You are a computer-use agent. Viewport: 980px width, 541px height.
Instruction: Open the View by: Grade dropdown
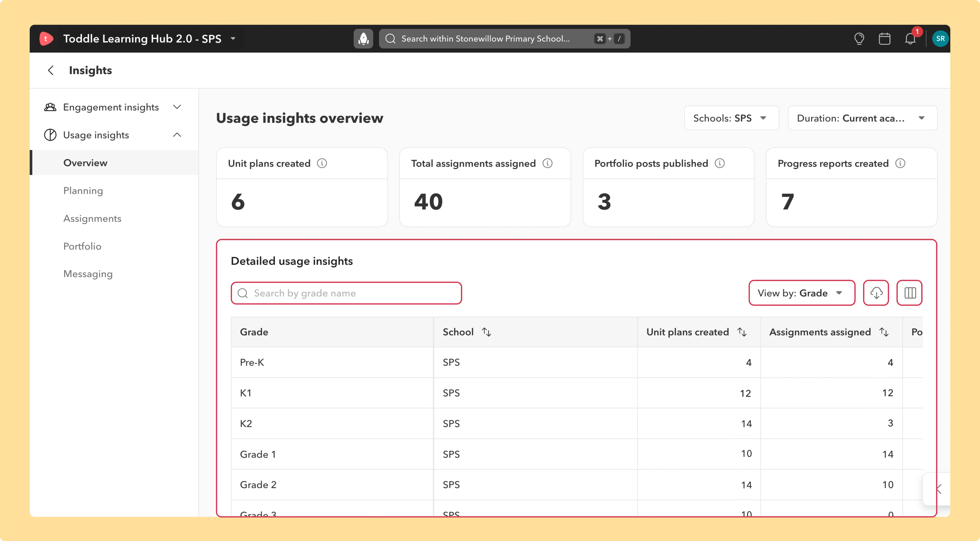pos(802,293)
